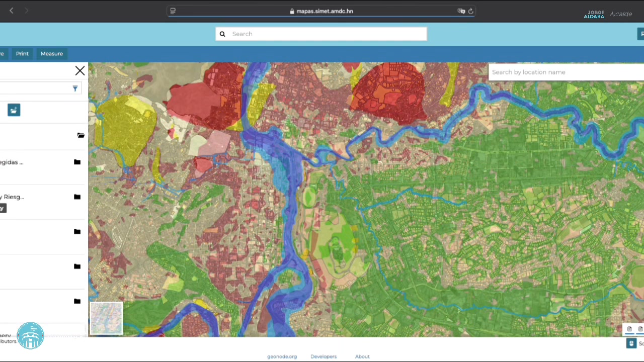Open the Developers footer link

(324, 356)
